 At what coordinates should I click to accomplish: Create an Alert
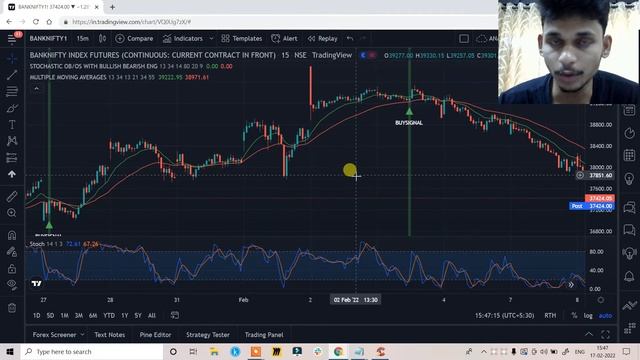pos(284,38)
